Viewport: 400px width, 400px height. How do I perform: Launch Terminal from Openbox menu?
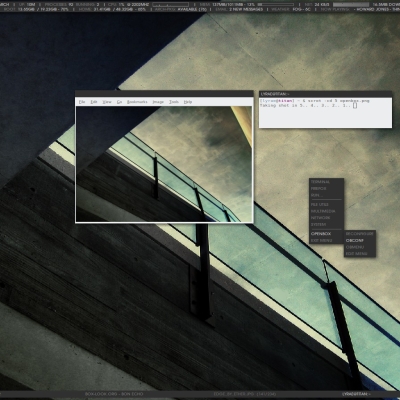(x=326, y=182)
